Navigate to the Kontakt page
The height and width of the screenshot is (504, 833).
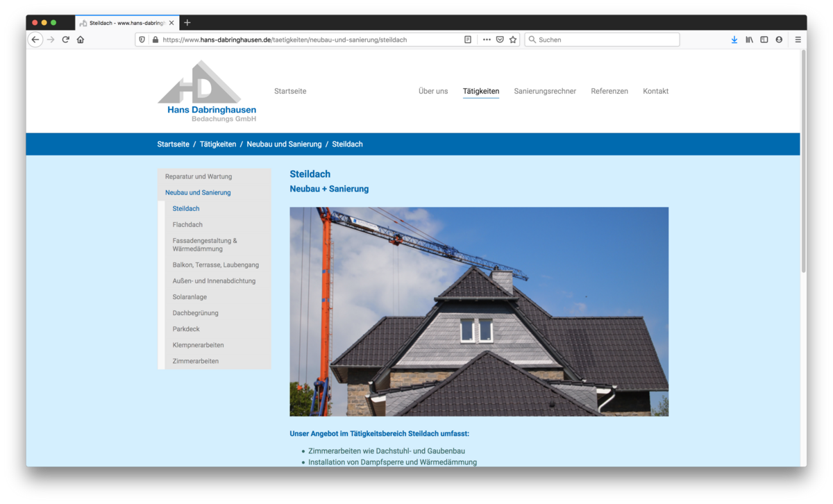click(x=655, y=91)
